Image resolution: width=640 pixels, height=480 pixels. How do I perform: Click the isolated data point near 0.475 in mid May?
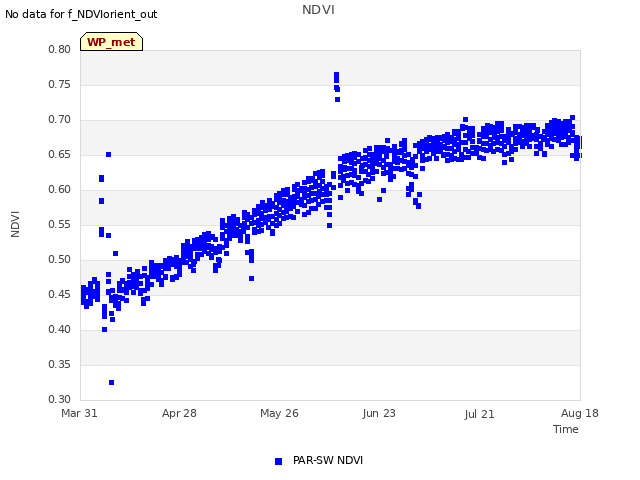pyautogui.click(x=251, y=278)
